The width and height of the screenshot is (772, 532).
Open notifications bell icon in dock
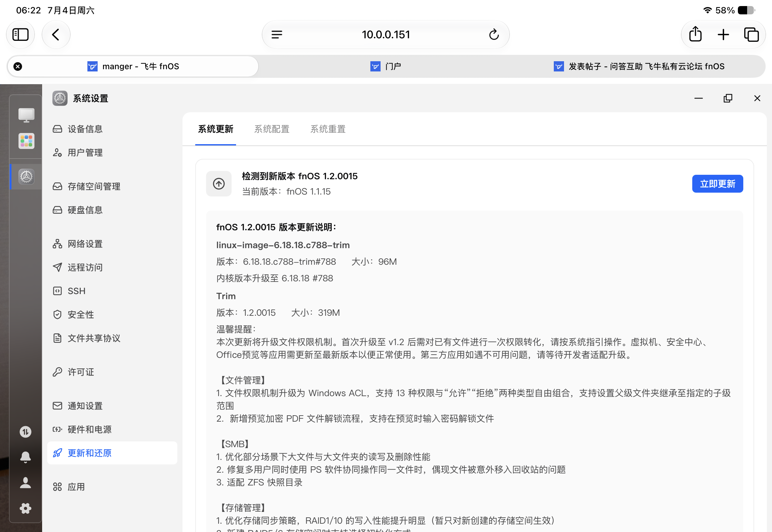[25, 457]
